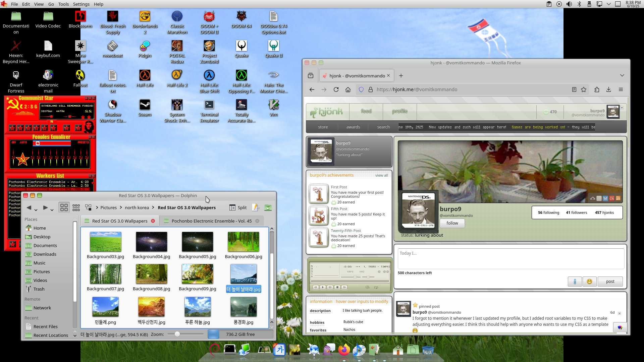The image size is (644, 362).
Task: Select the Quake II desktop icon
Action: point(274,49)
